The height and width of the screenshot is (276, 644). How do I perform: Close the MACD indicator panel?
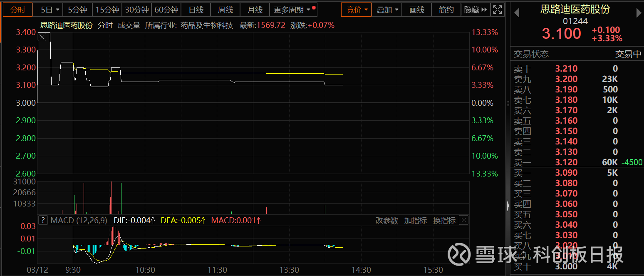pyautogui.click(x=464, y=220)
